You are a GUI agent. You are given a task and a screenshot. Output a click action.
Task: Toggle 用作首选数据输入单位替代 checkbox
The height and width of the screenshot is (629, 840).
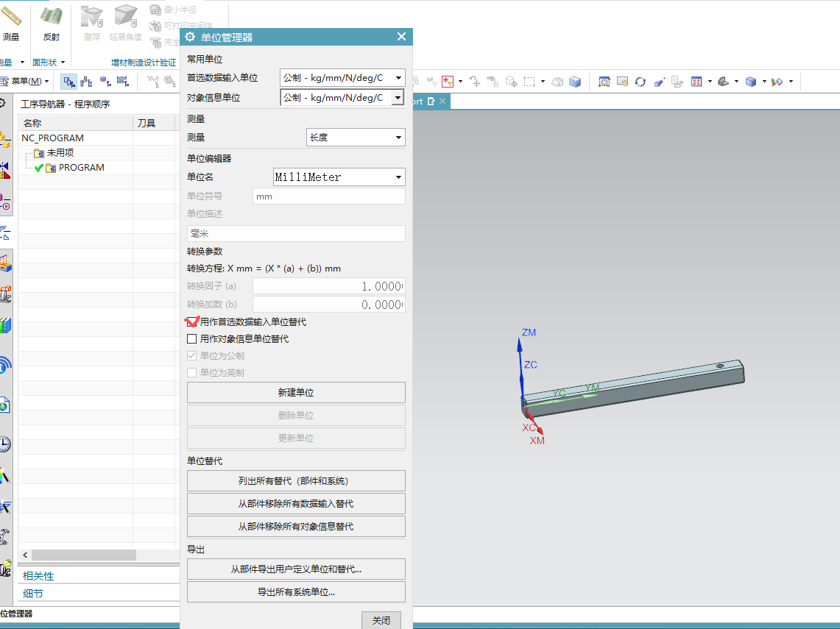point(192,321)
